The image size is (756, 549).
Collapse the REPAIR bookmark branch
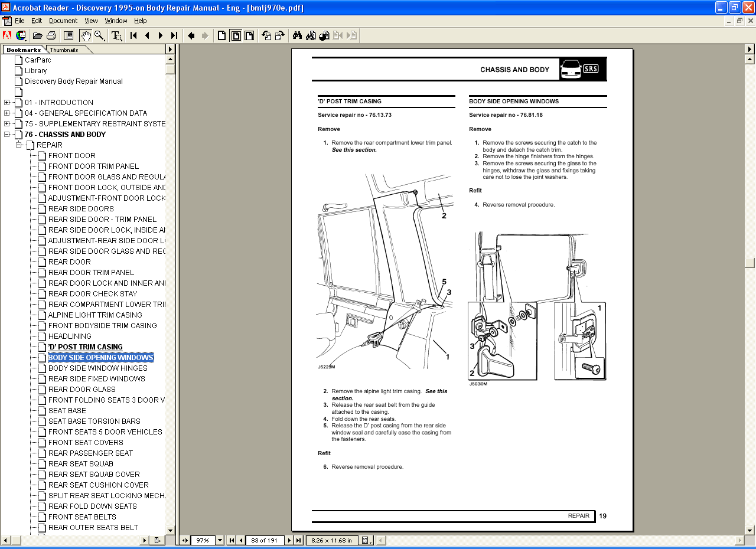coord(19,145)
